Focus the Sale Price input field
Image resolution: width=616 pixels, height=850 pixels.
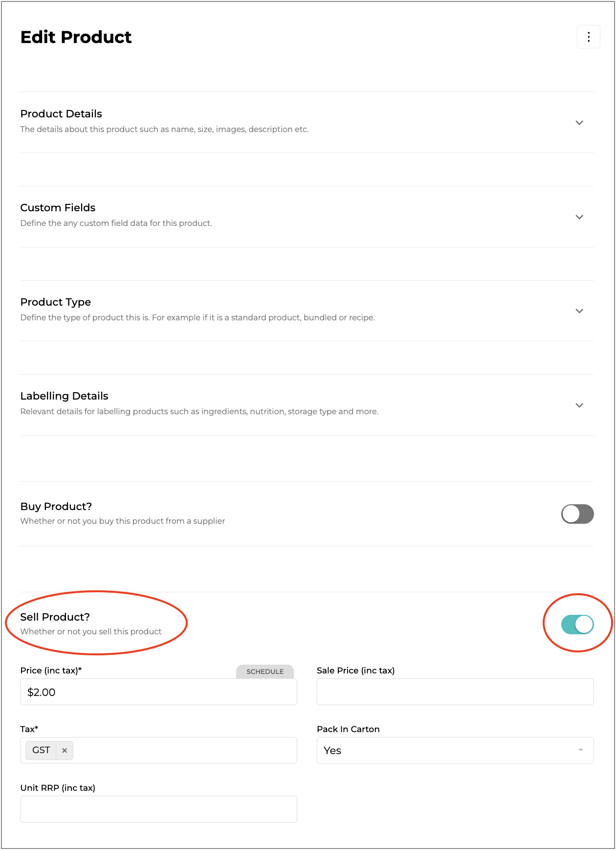click(455, 692)
